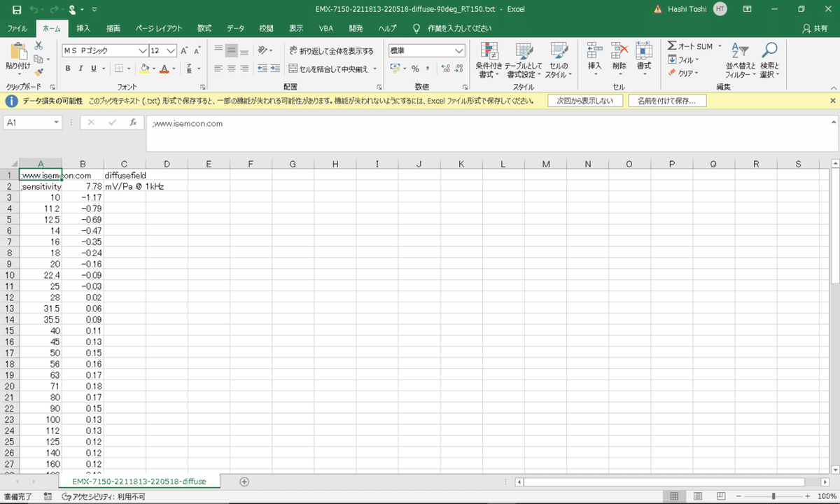Open the Fill (フィル) dropdown
Screen dimensions: 840x504
[x=683, y=60]
